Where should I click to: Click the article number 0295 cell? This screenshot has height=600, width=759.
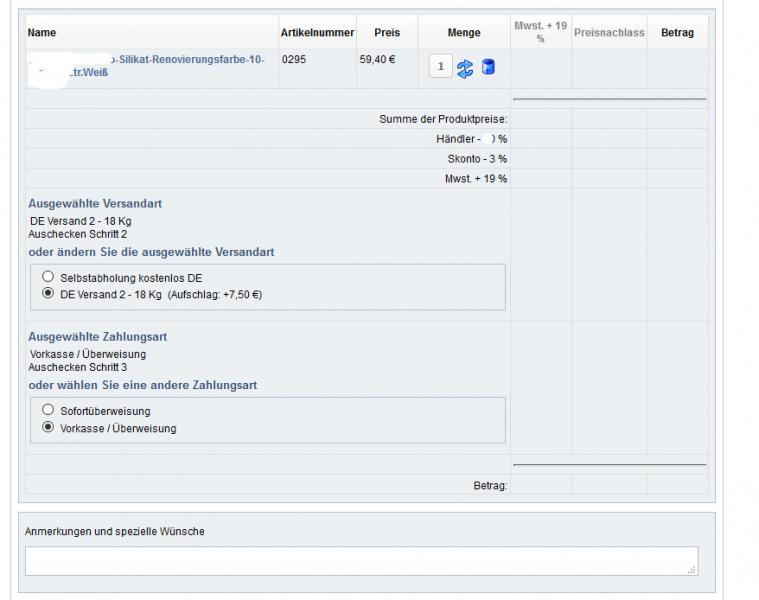click(x=294, y=60)
